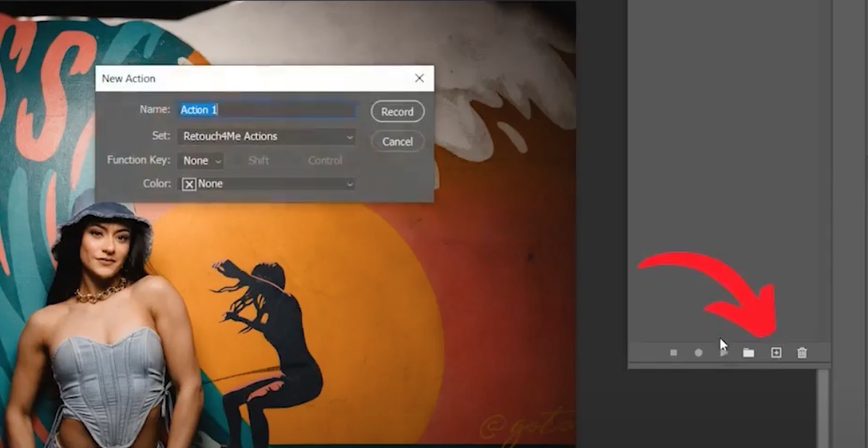This screenshot has height=448, width=868.
Task: Close the New Action dialog with the X
Action: [x=420, y=78]
